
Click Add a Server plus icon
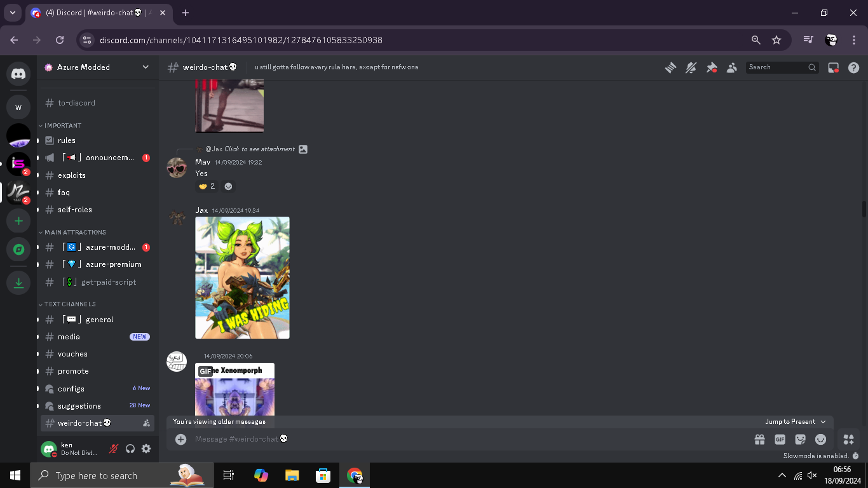point(18,221)
